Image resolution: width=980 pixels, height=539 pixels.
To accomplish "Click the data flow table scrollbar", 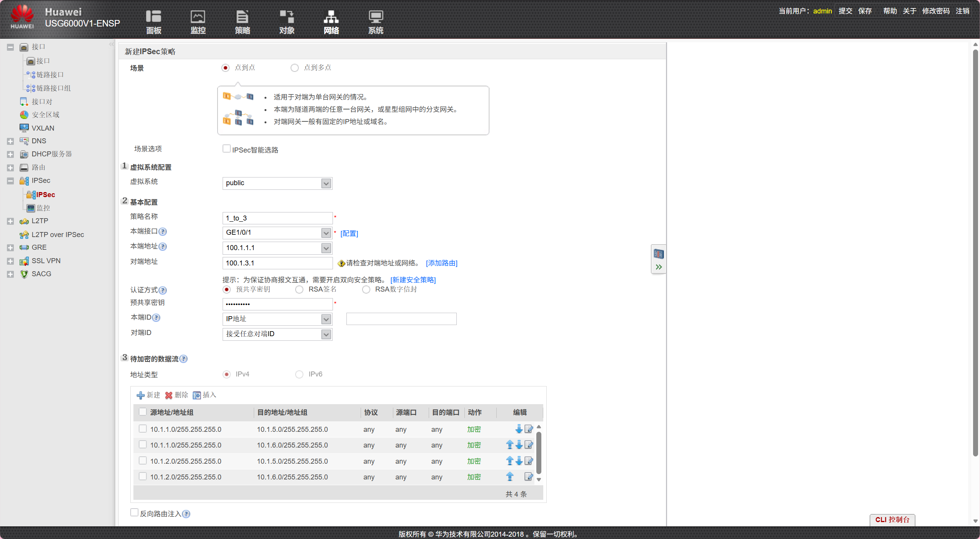I will 539,452.
